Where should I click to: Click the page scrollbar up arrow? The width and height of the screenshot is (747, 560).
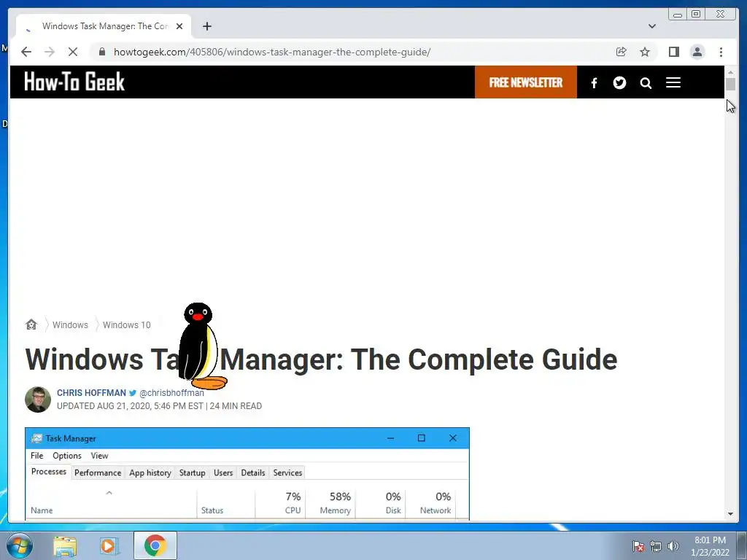730,72
